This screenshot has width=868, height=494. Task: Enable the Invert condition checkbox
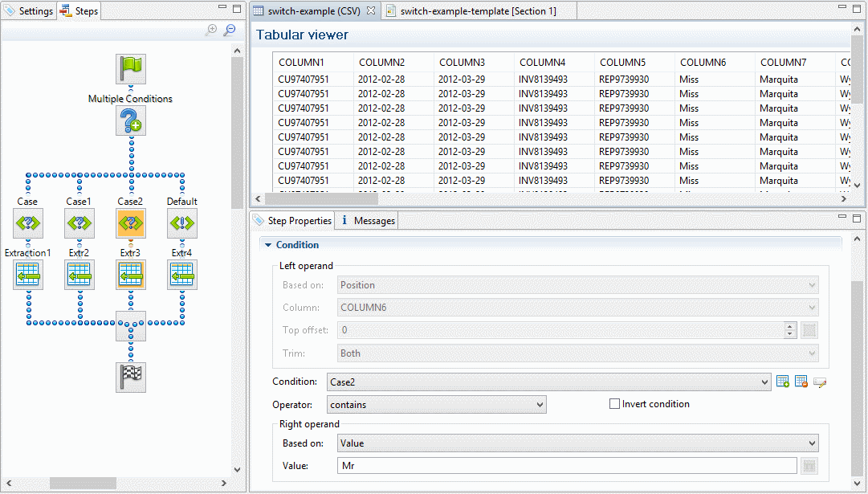point(615,404)
